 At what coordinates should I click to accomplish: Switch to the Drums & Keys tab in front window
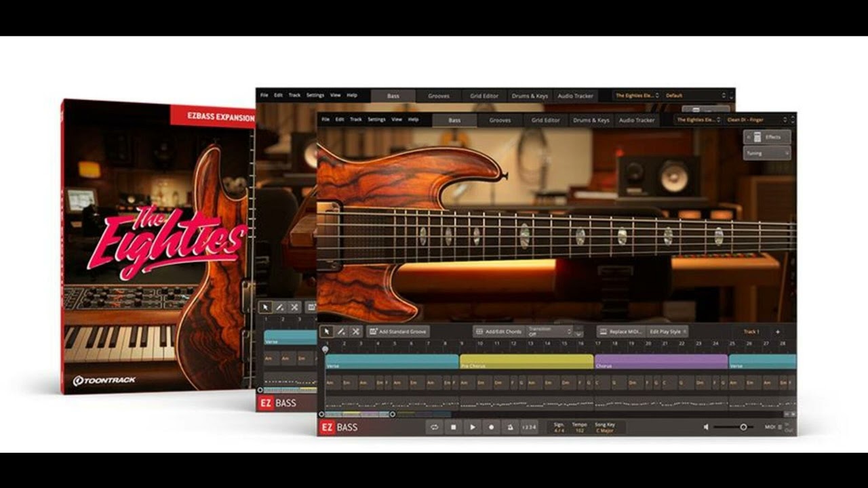591,120
